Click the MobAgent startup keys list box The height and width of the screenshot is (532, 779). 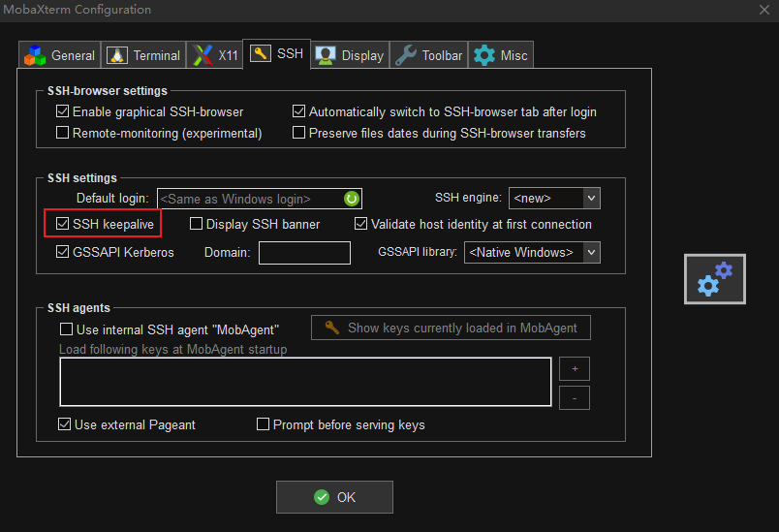(x=305, y=382)
